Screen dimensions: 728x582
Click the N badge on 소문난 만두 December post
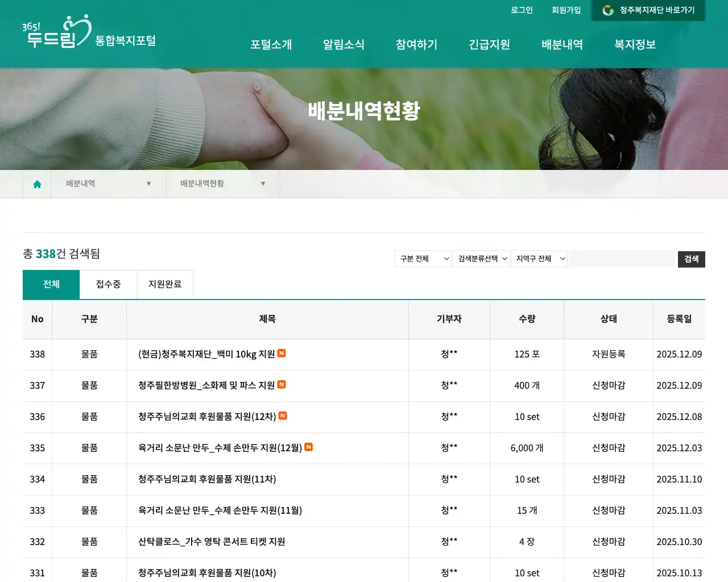pos(308,447)
